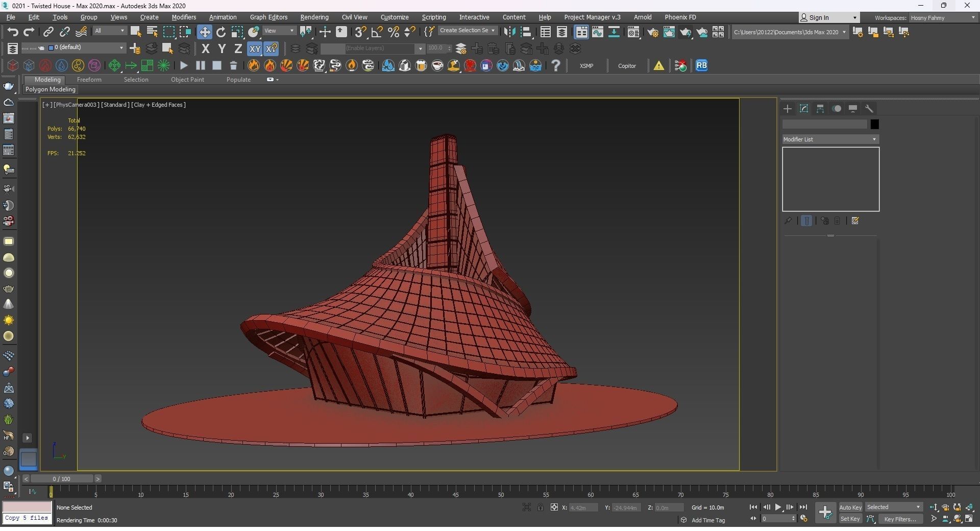Image resolution: width=980 pixels, height=531 pixels.
Task: Activate the Select and Link tool
Action: coord(48,32)
